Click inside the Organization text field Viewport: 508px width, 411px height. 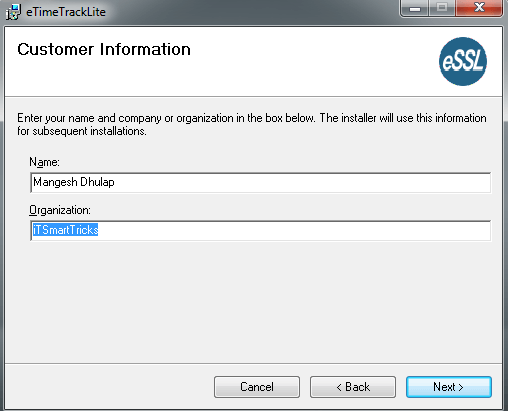(260, 230)
